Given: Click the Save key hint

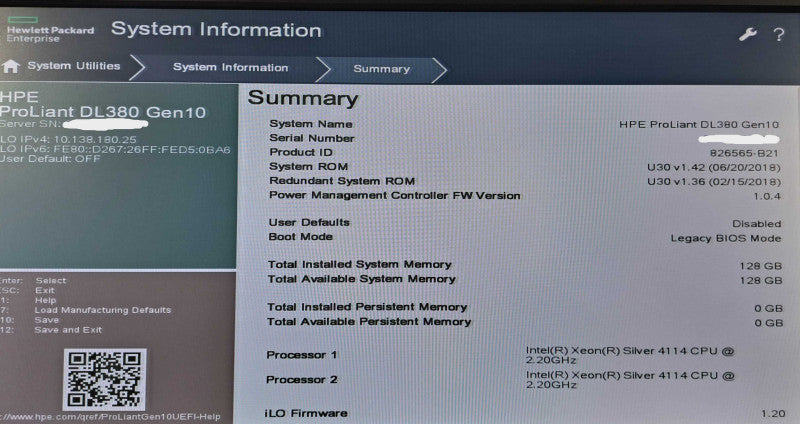Looking at the screenshot, I should coord(47,320).
